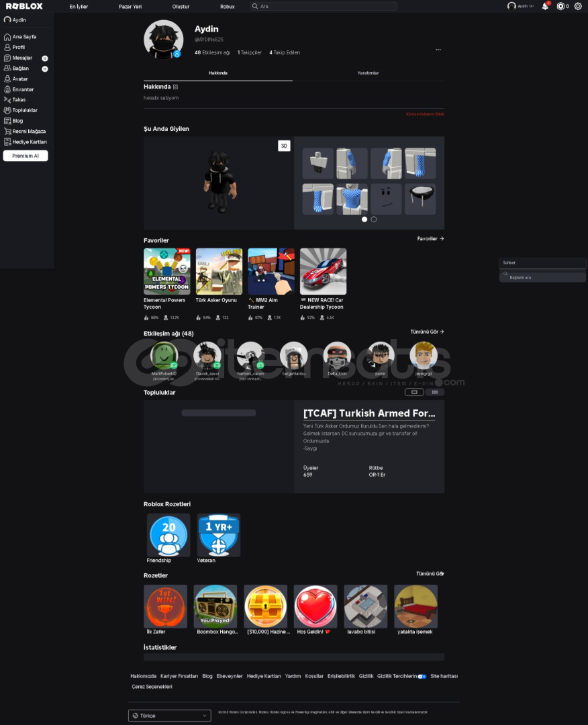Click the Friendship 20 badge

(168, 535)
